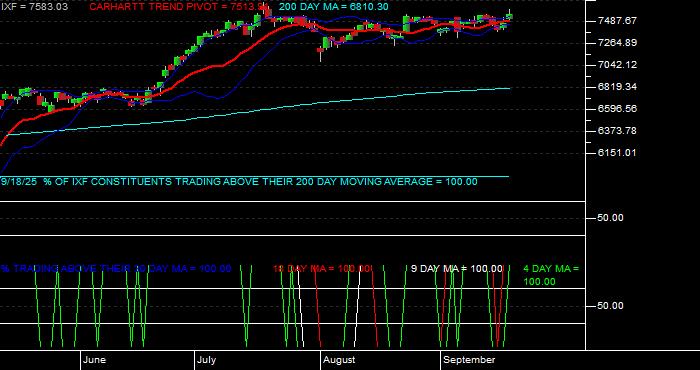Click the 6373.78 price axis value

(617, 130)
